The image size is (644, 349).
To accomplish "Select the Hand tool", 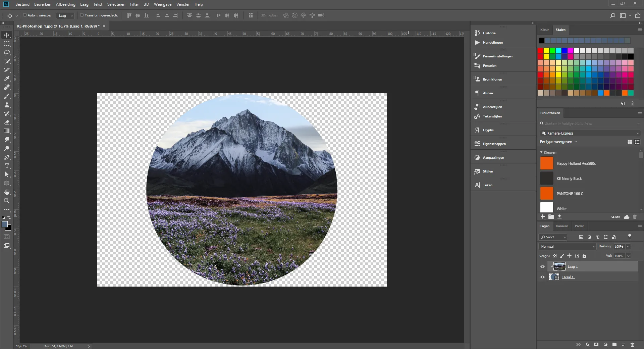I will pos(7,192).
